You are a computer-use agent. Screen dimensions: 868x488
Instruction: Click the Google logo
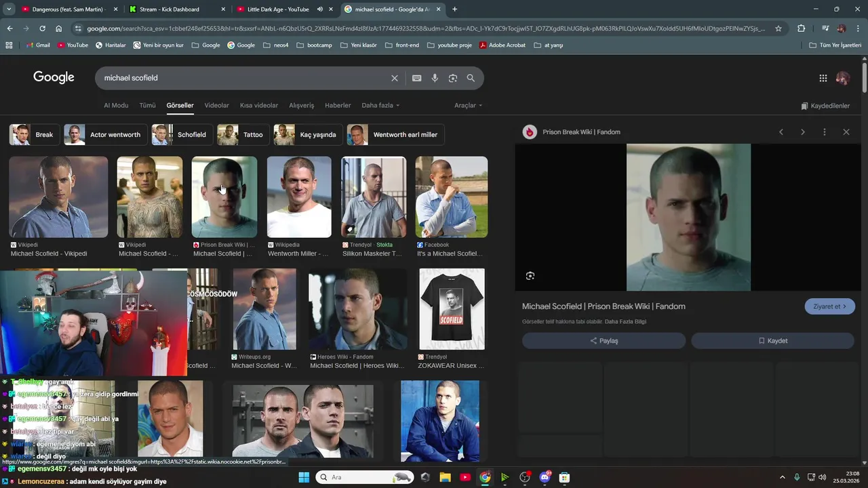pos(54,77)
